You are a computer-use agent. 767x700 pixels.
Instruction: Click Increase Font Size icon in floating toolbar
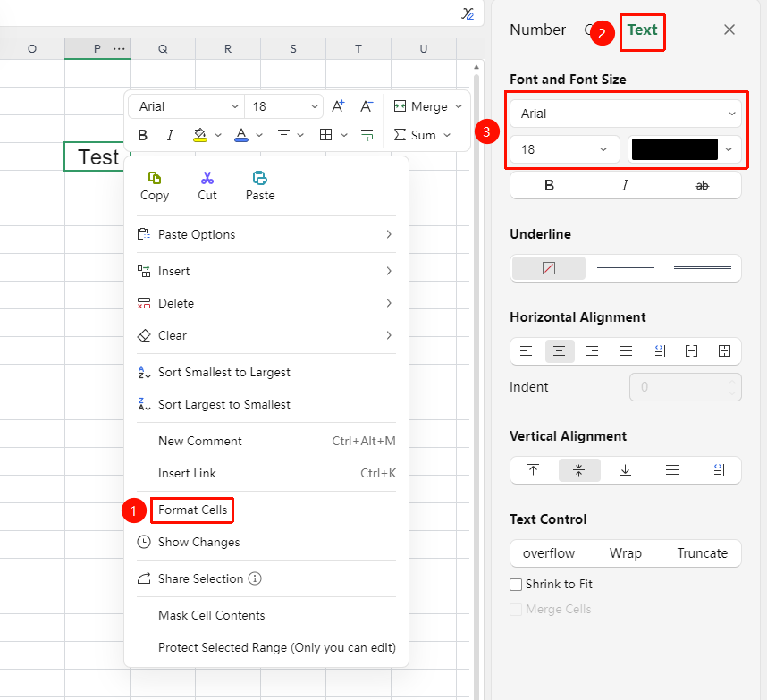coord(338,106)
